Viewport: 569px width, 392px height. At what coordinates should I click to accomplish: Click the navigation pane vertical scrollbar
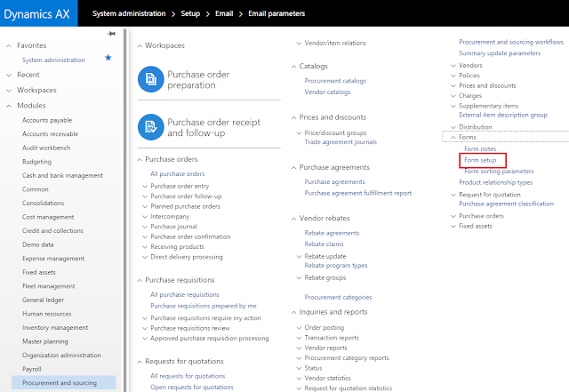pyautogui.click(x=125, y=211)
